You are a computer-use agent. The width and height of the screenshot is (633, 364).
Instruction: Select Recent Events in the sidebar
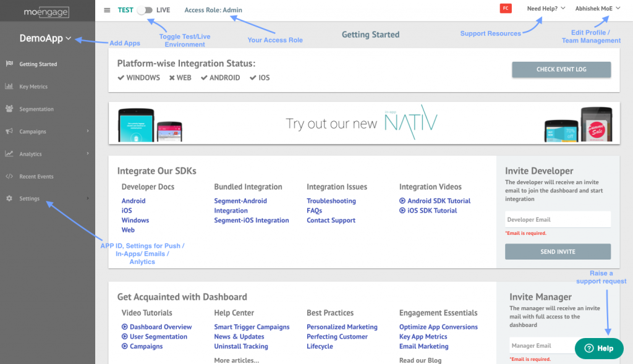[36, 176]
